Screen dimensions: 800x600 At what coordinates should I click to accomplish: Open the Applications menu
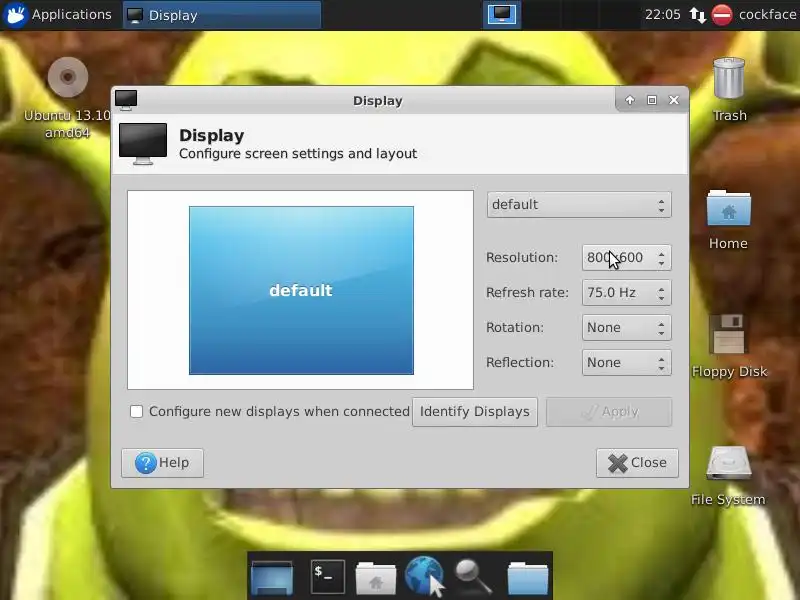point(57,15)
